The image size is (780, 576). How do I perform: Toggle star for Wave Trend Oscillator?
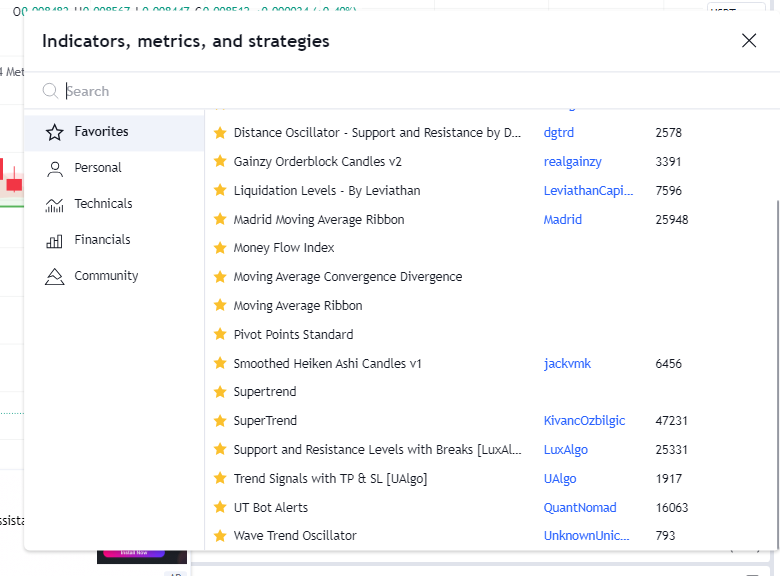click(x=220, y=535)
